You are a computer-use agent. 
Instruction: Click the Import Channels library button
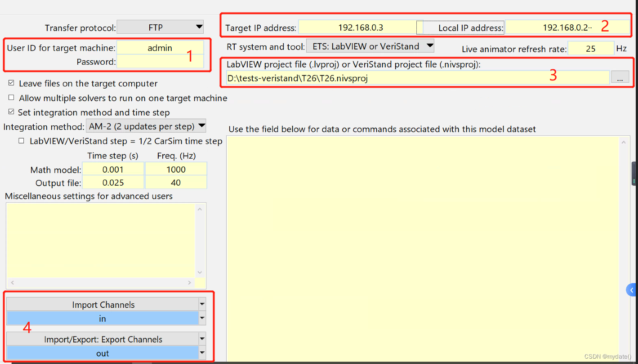click(x=103, y=304)
